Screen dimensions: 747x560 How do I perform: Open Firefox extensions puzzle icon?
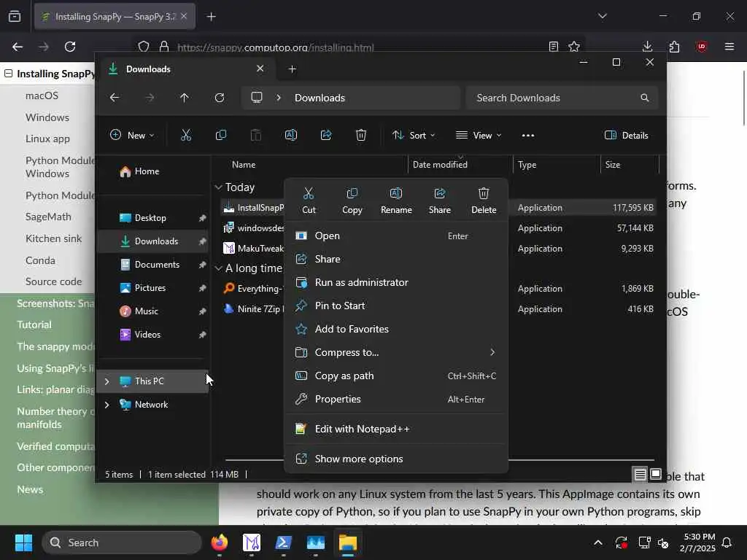[674, 46]
